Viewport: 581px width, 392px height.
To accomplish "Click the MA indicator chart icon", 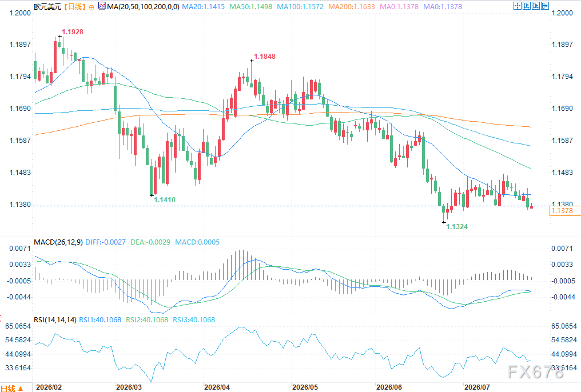I will (x=102, y=6).
